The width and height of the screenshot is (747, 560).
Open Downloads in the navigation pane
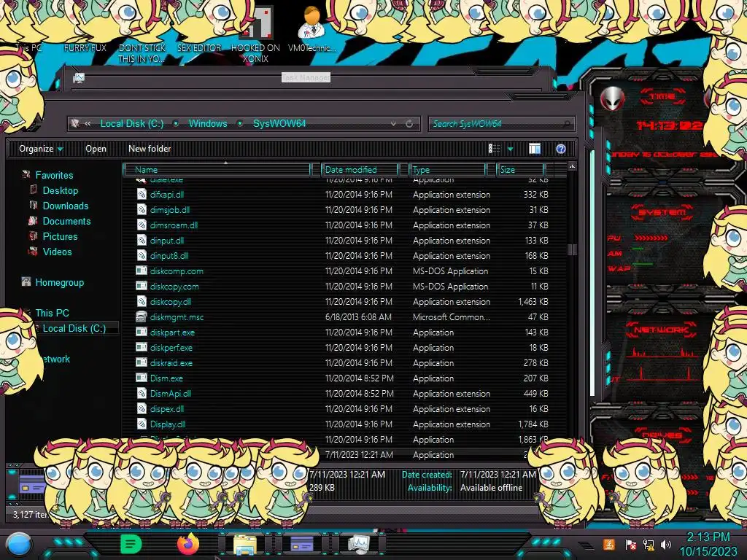point(66,206)
